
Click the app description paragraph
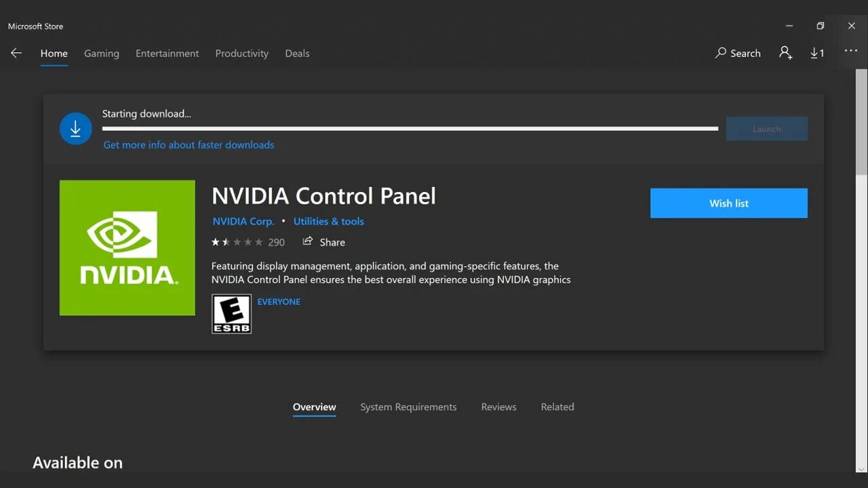click(x=391, y=273)
